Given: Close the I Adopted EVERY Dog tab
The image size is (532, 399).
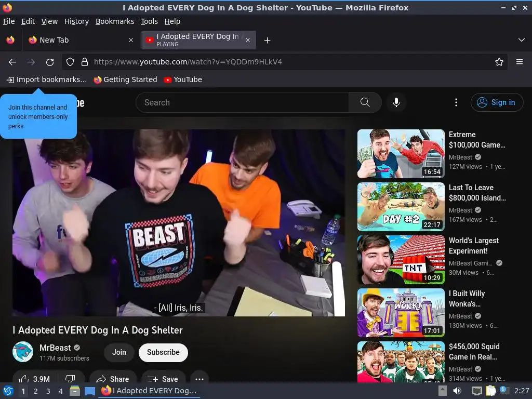Looking at the screenshot, I should [x=248, y=40].
